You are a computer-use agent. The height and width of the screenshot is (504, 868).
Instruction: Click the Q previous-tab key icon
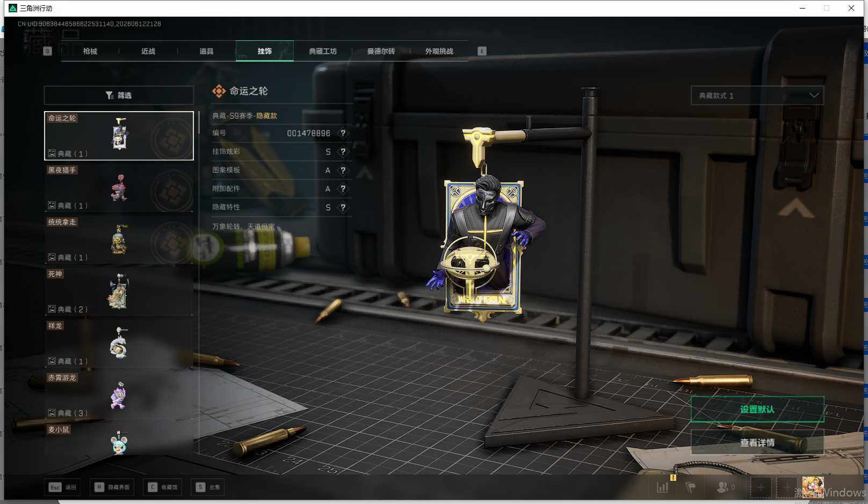point(47,51)
